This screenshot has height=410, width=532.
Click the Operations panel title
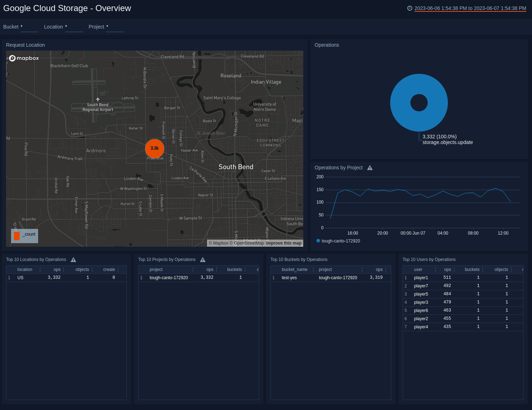coord(327,45)
